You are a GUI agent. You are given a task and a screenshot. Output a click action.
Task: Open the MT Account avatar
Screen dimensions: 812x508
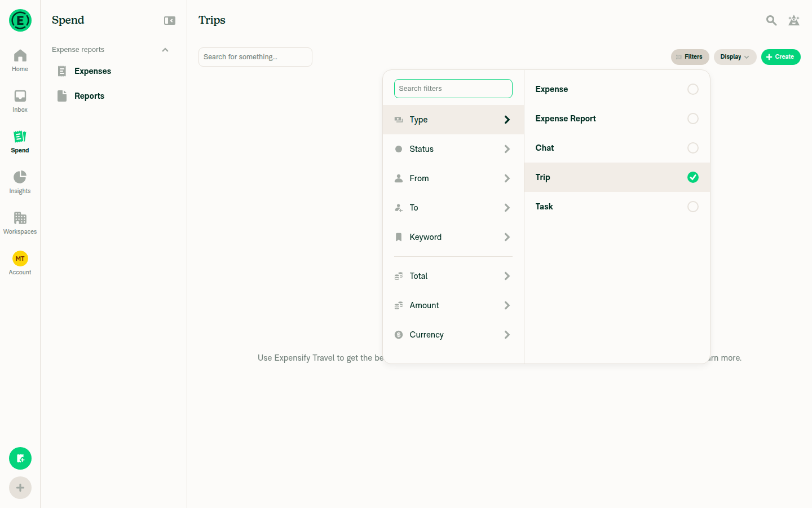click(20, 259)
